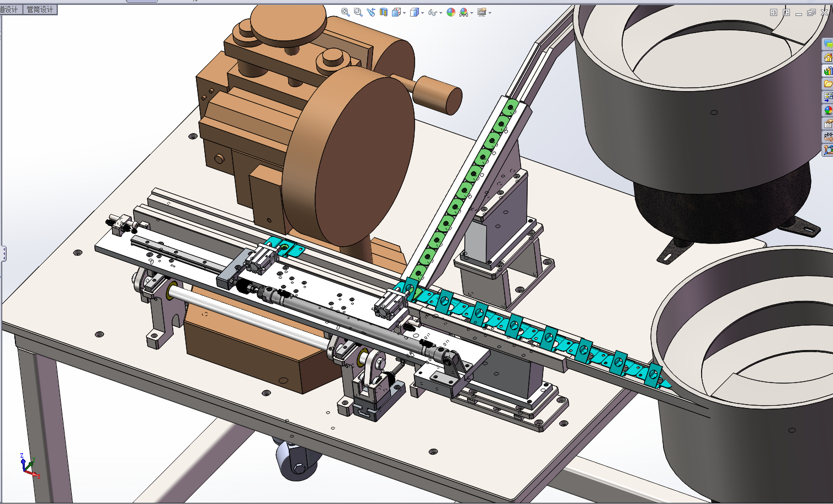Viewport: 833px width, 504px height.
Task: Open the SolidWorks Resources home tab
Action: pyautogui.click(x=827, y=57)
